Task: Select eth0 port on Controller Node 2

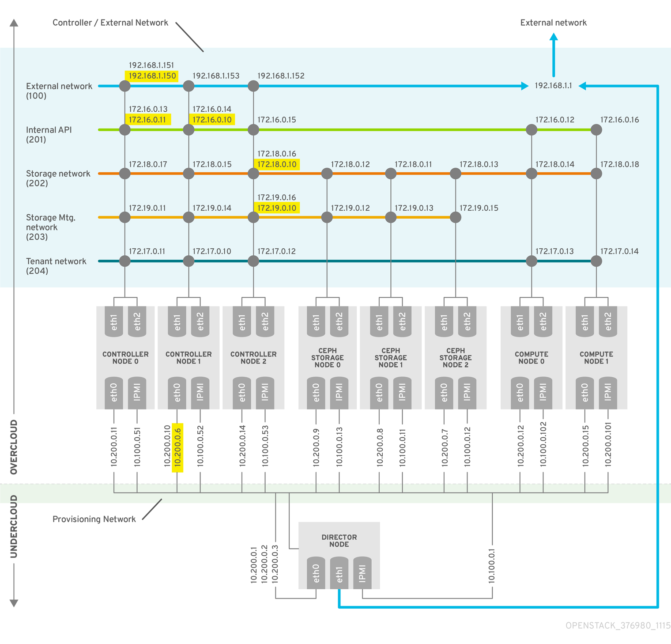Action: (242, 393)
